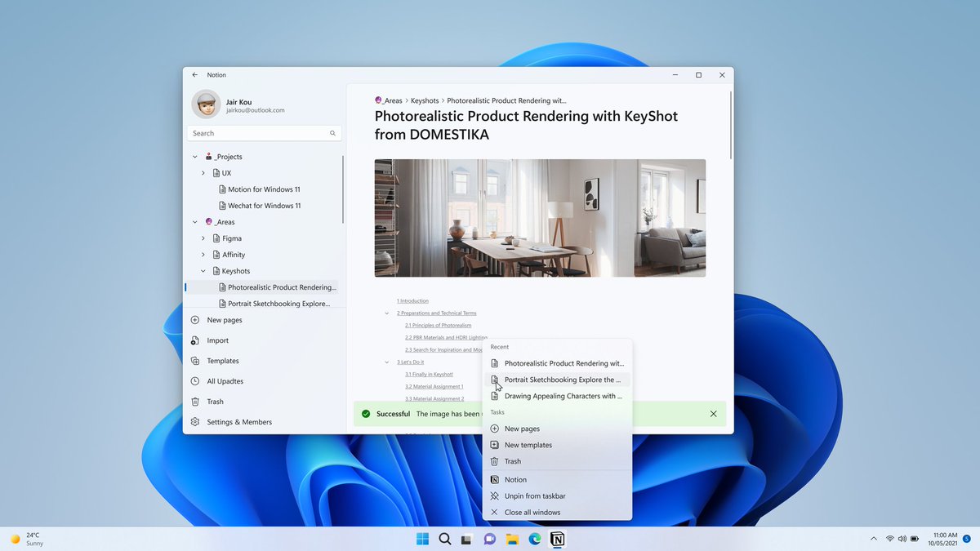Image resolution: width=980 pixels, height=551 pixels.
Task: Click the Import icon in the sidebar
Action: pos(195,340)
